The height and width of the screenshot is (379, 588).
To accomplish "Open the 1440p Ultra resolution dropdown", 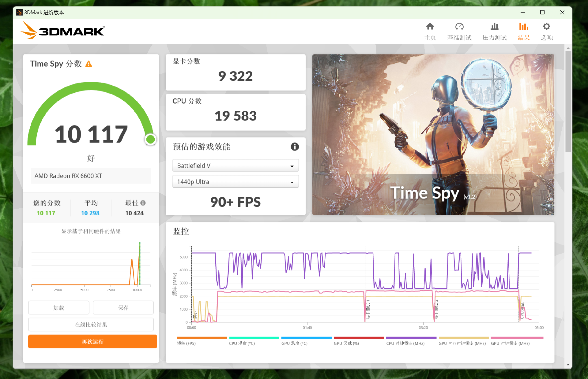I will (235, 182).
